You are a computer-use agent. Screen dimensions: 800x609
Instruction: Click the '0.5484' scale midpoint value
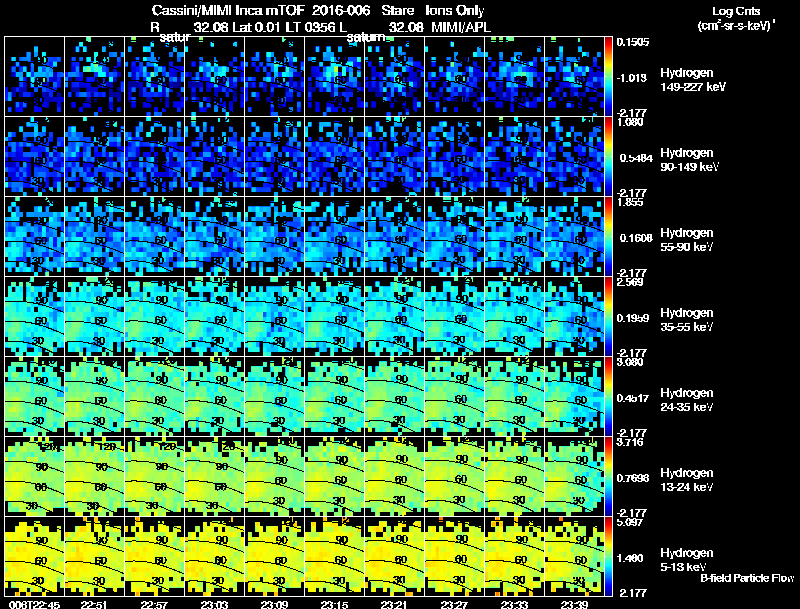pos(636,158)
